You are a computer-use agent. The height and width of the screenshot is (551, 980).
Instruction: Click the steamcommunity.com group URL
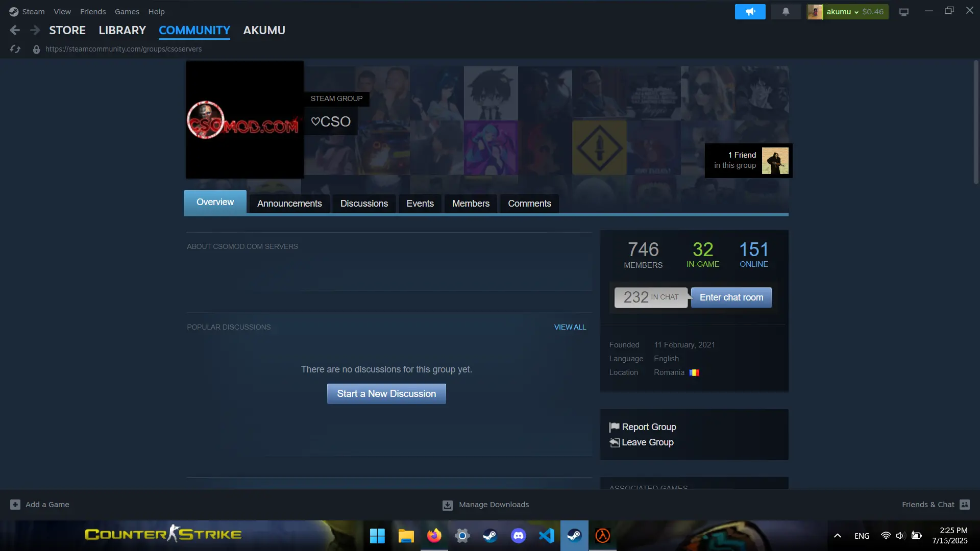point(124,49)
